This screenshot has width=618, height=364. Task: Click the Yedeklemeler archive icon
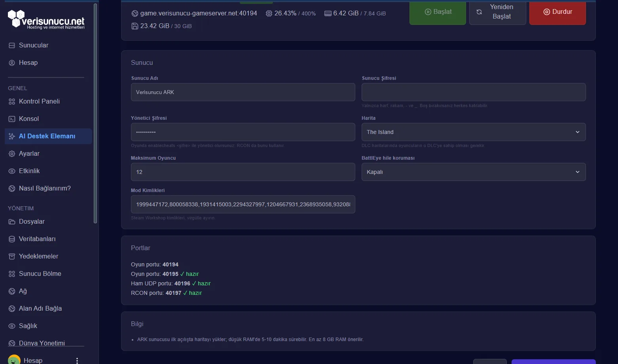click(12, 256)
